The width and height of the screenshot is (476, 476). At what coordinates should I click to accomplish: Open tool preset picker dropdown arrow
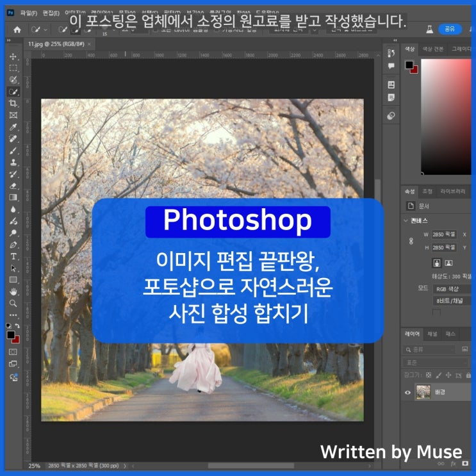pos(45,29)
